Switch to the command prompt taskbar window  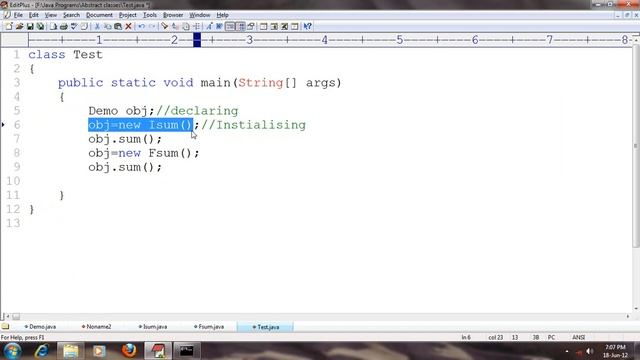click(187, 351)
